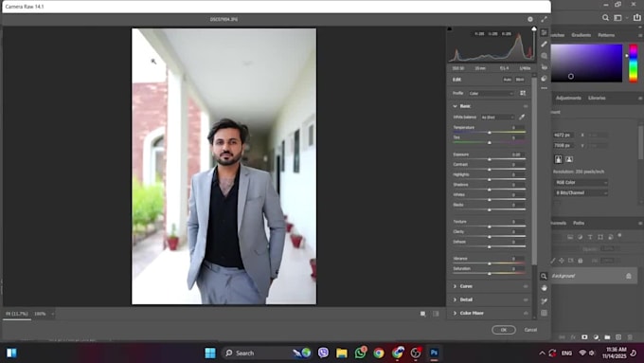The width and height of the screenshot is (644, 363).
Task: Click the Edit panel vertical scrollbar
Action: 534,171
